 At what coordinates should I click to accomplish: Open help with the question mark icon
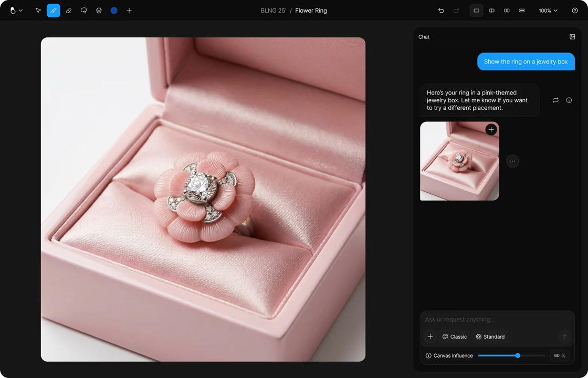tap(575, 10)
